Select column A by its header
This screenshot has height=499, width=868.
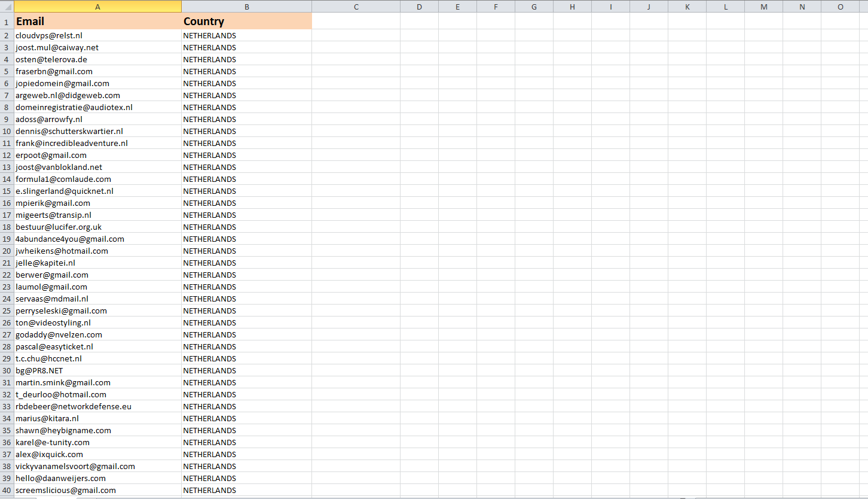[97, 6]
